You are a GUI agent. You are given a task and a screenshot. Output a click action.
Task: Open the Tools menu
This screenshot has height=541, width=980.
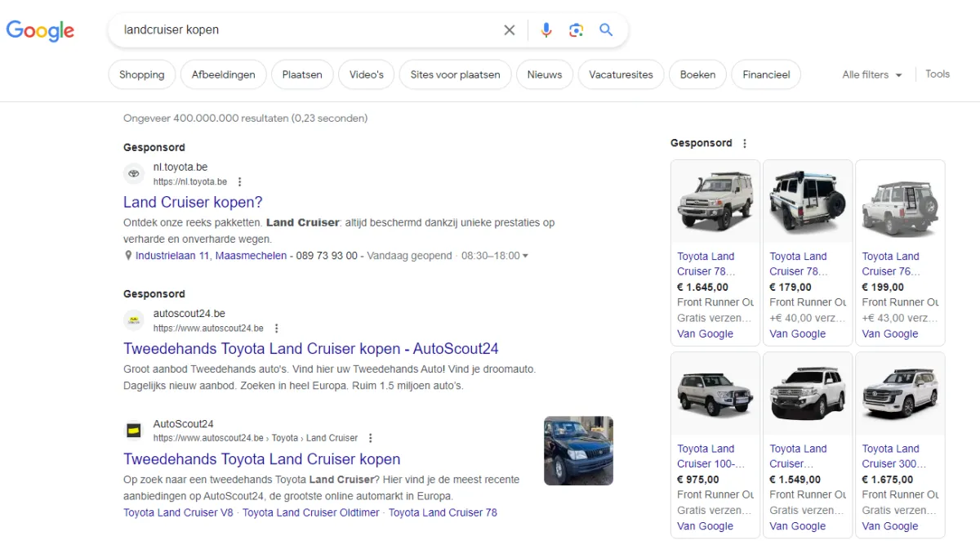click(938, 74)
